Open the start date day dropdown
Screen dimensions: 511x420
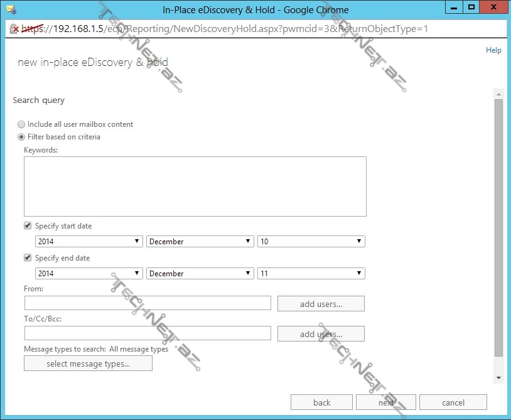311,242
